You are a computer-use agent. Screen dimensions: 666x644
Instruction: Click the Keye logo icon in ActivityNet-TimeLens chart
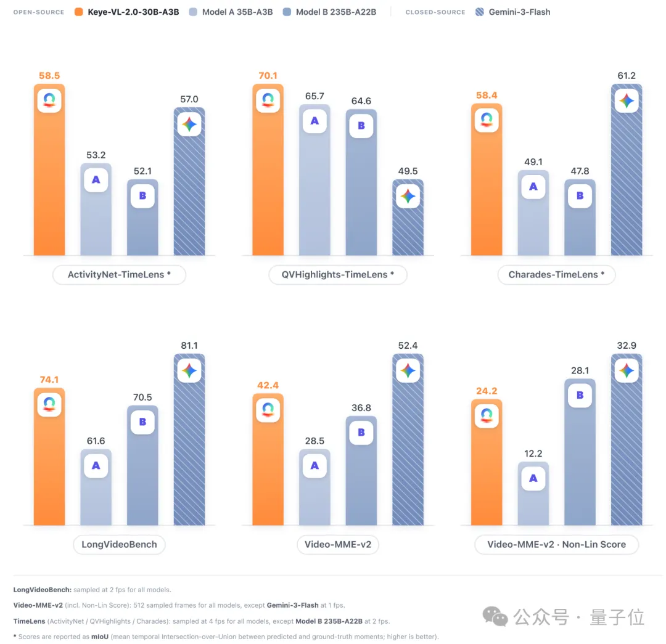click(49, 100)
